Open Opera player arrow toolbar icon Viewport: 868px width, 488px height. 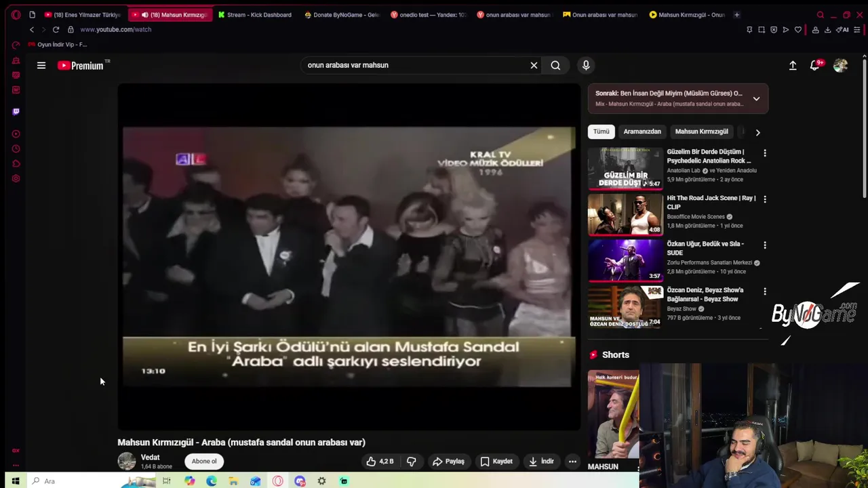(786, 29)
